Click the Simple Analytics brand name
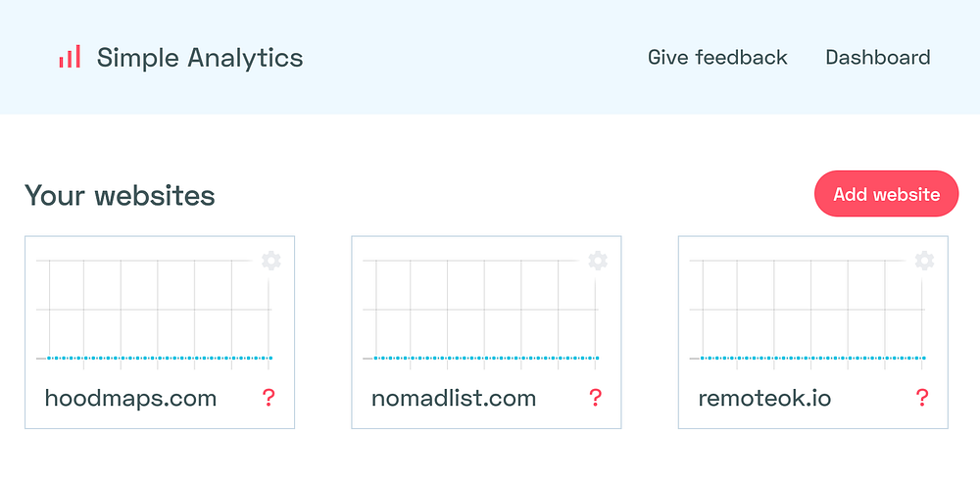Viewport: 980px width, 484px height. [200, 58]
